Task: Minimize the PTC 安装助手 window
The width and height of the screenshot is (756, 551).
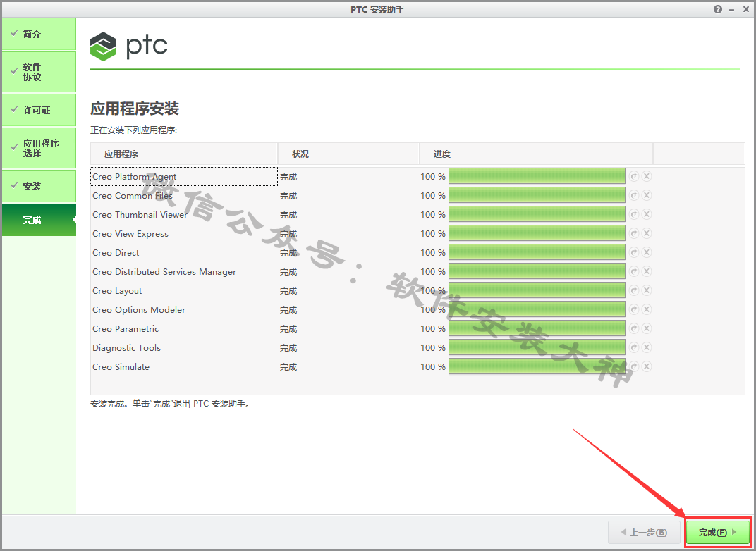Action: tap(732, 9)
